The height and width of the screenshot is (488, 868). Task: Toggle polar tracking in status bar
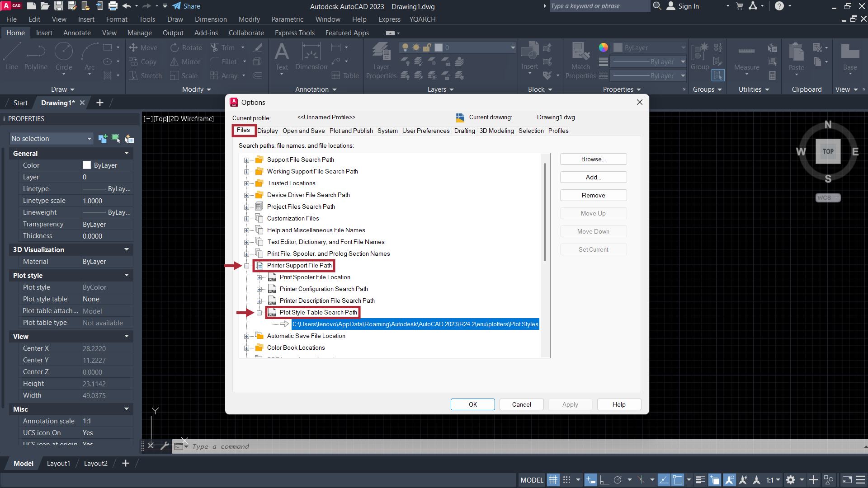(x=618, y=480)
